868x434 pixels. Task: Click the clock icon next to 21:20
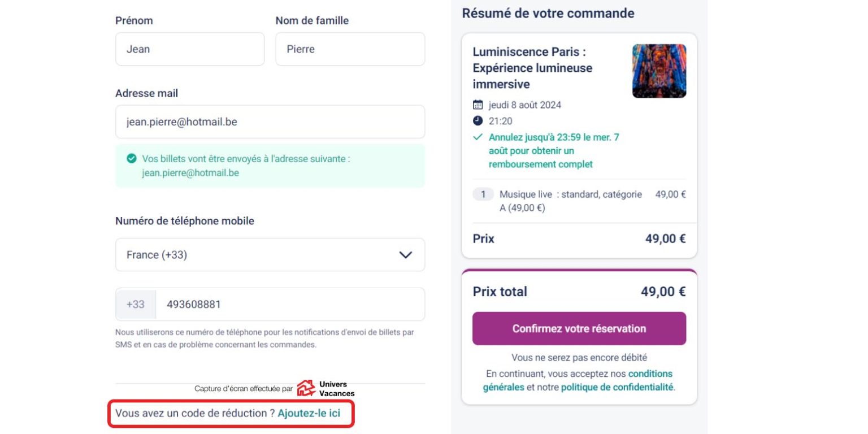coord(478,121)
